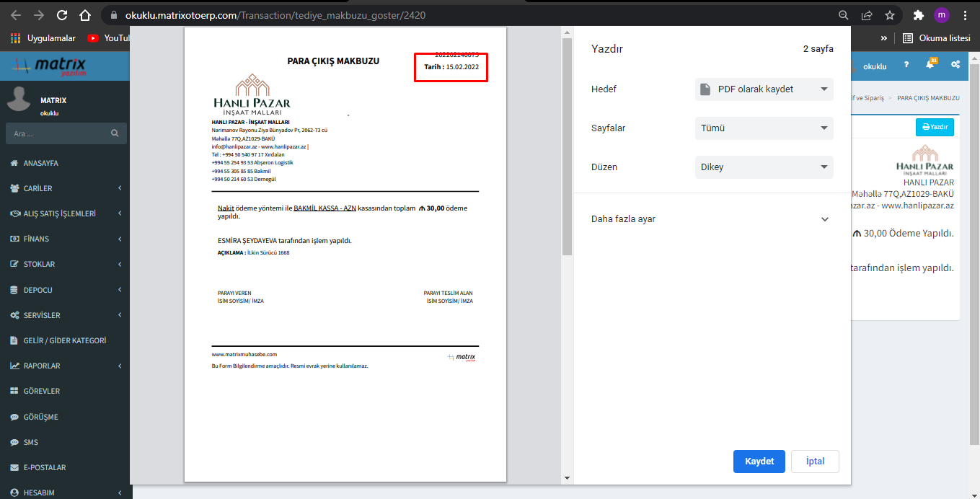
Task: Open the browser extensions puzzle icon
Action: [x=918, y=15]
